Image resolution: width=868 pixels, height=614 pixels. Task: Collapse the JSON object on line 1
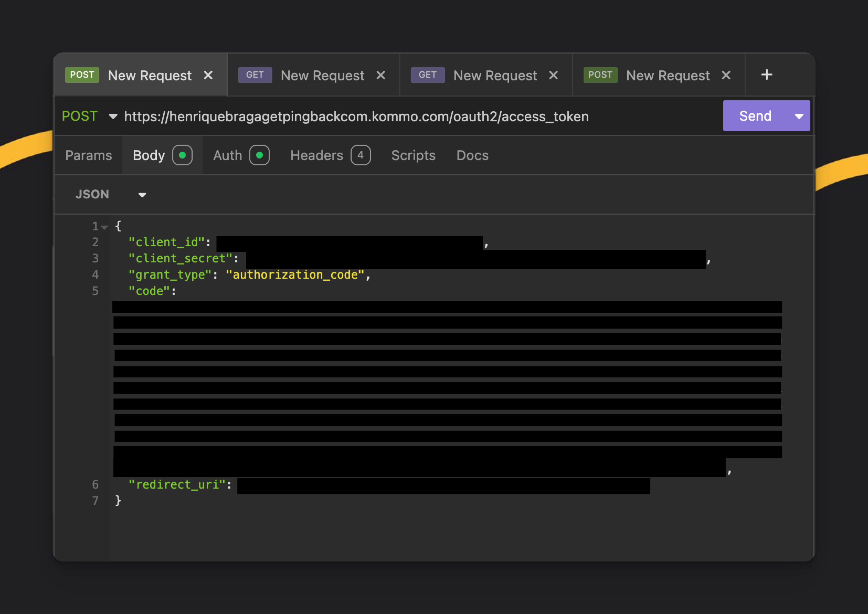coord(105,227)
